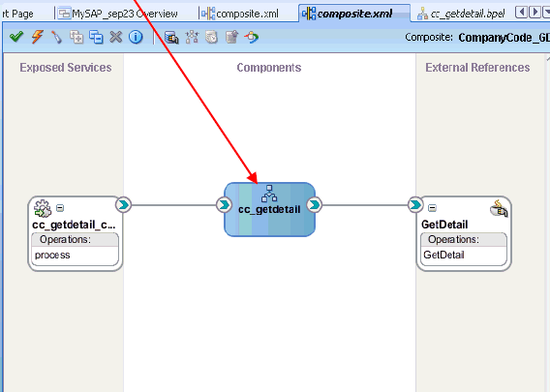Click the collapse-all minus toolbar icon

[96, 37]
